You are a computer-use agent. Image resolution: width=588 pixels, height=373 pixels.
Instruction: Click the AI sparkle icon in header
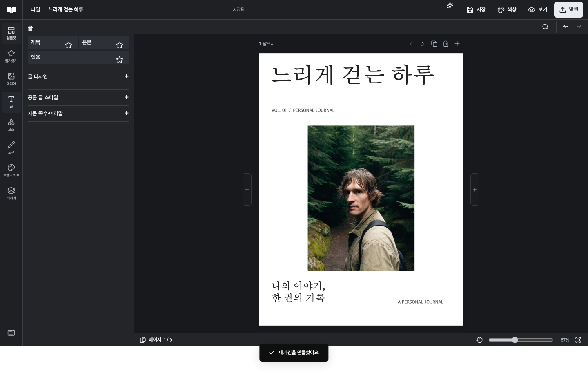450,5
